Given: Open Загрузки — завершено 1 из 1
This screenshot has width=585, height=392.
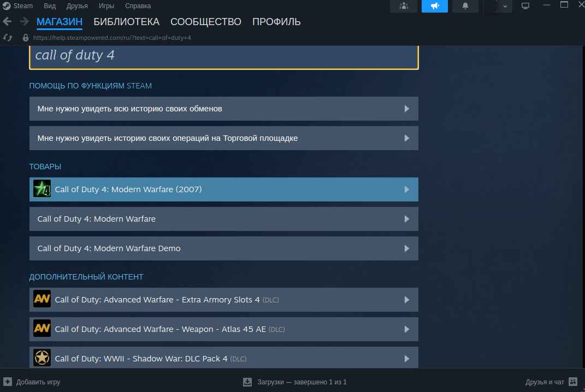Looking at the screenshot, I should pyautogui.click(x=302, y=382).
